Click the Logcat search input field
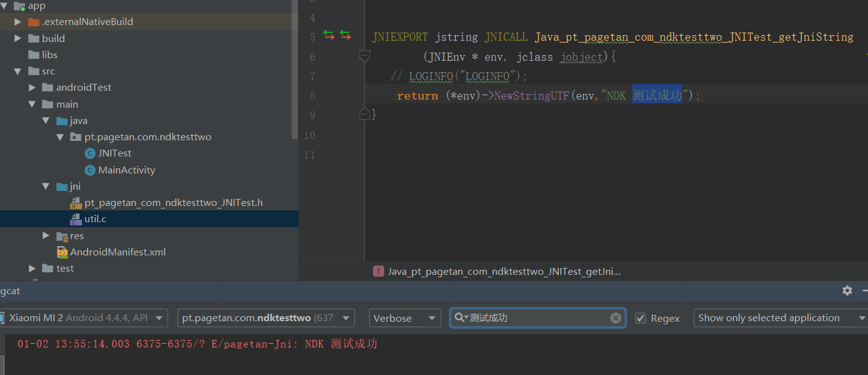The height and width of the screenshot is (375, 868). tap(538, 318)
